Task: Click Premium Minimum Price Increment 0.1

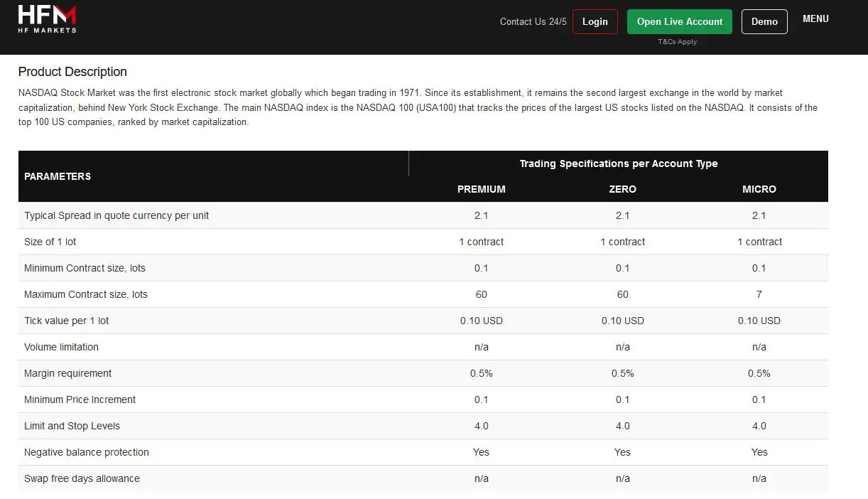Action: 482,399
